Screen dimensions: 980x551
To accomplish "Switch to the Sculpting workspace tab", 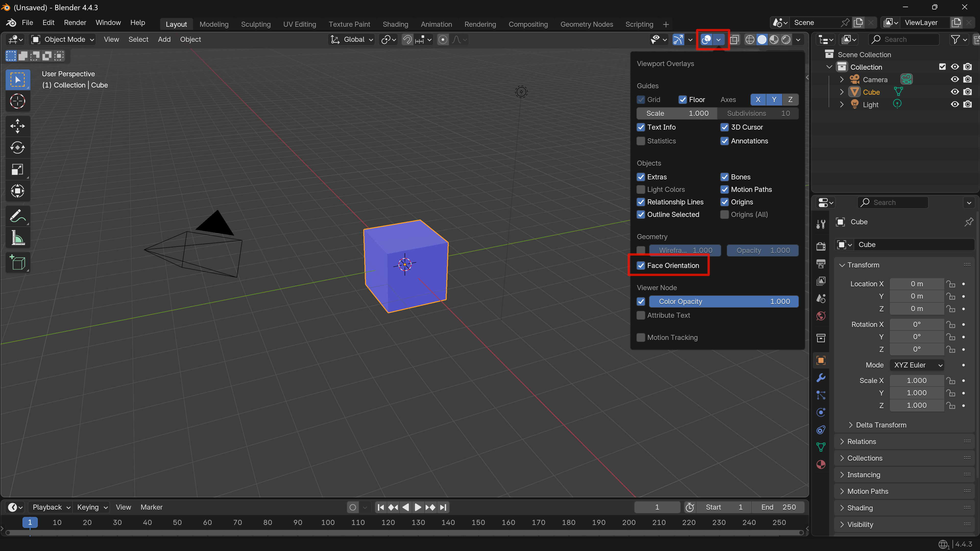I will [x=256, y=24].
